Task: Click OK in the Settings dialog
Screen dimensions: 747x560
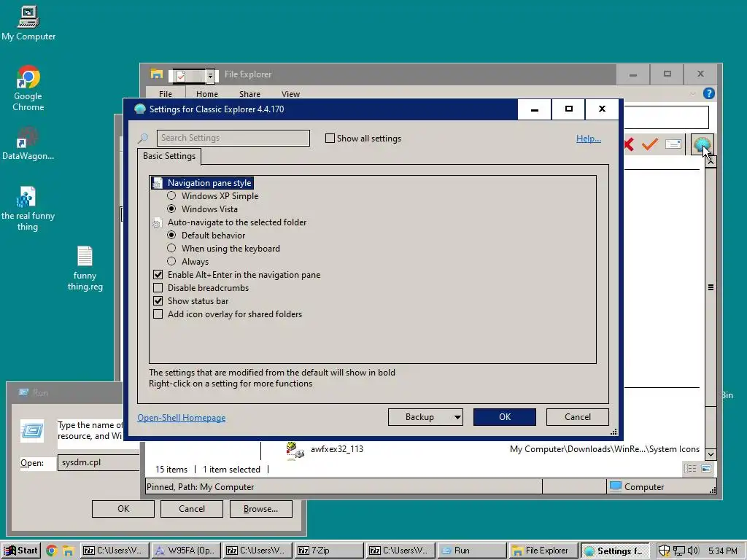Action: [505, 416]
